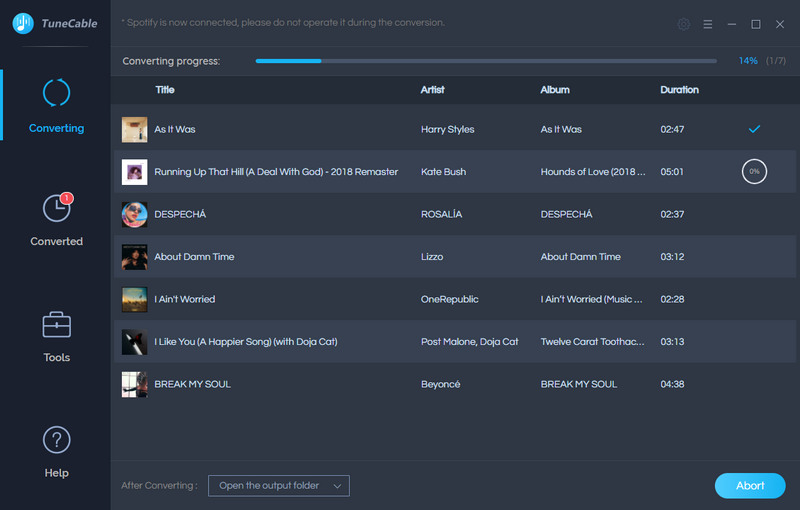Screen dimensions: 800x510
Task: Click the 14% progress value
Action: [x=748, y=61]
